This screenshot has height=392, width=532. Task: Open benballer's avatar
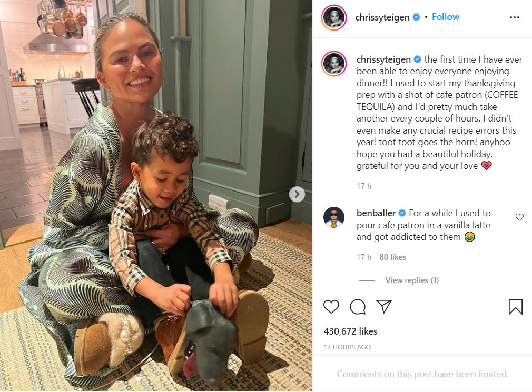click(334, 217)
